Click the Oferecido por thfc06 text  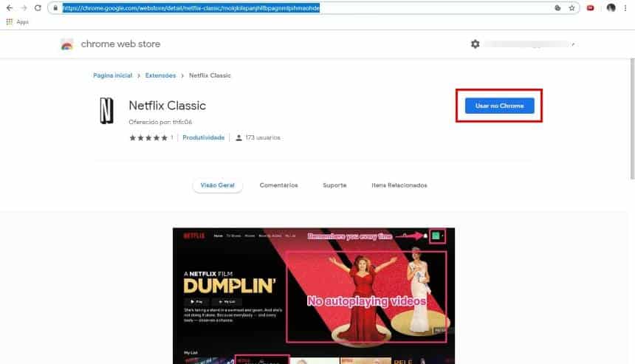160,122
